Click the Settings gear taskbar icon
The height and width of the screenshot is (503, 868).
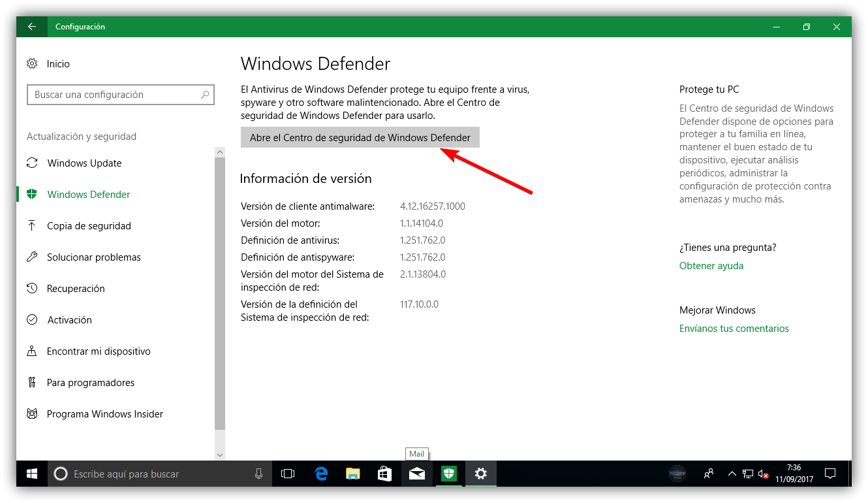click(x=481, y=474)
